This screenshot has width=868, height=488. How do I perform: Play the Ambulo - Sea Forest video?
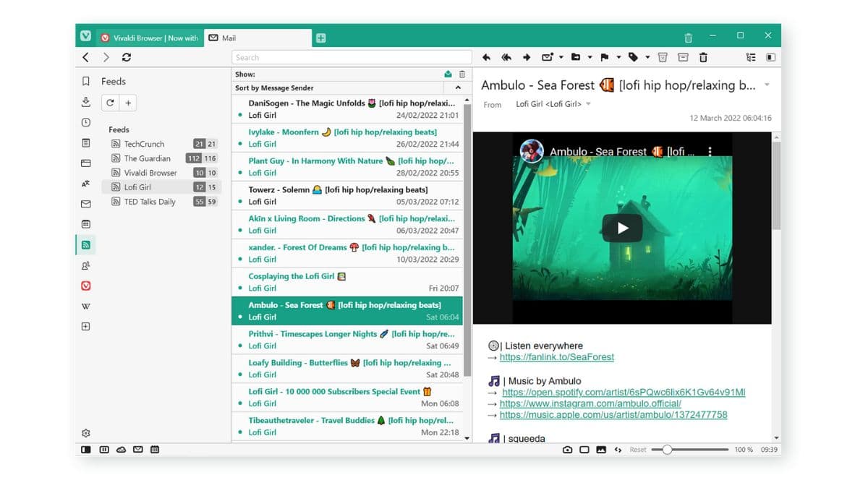(x=622, y=228)
